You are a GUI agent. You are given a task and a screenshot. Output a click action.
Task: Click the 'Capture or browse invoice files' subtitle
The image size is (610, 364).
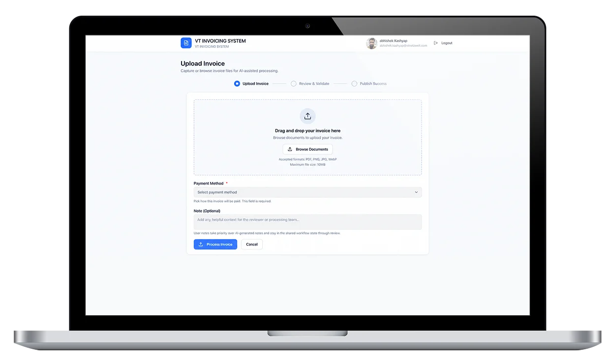[x=229, y=71]
